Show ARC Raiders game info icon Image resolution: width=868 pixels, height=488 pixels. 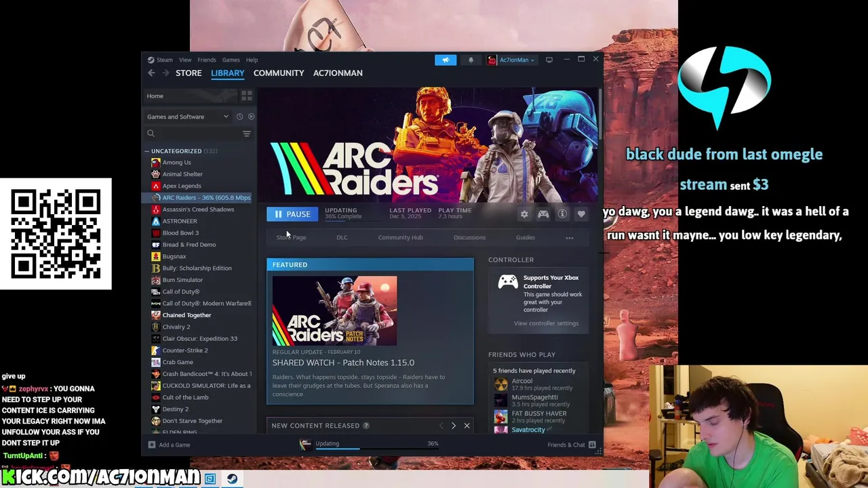click(x=562, y=214)
